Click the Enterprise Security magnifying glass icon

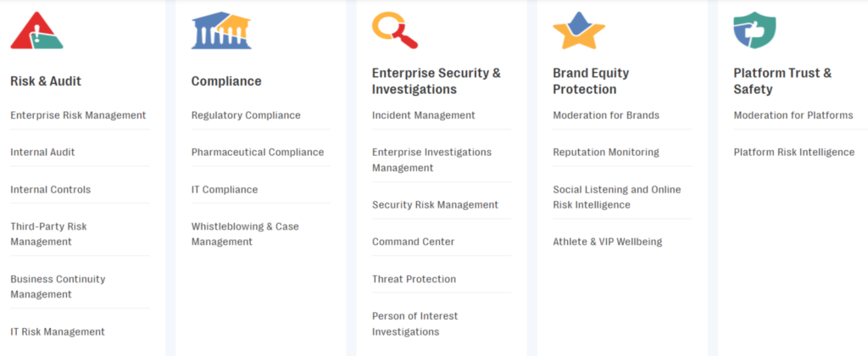click(394, 31)
